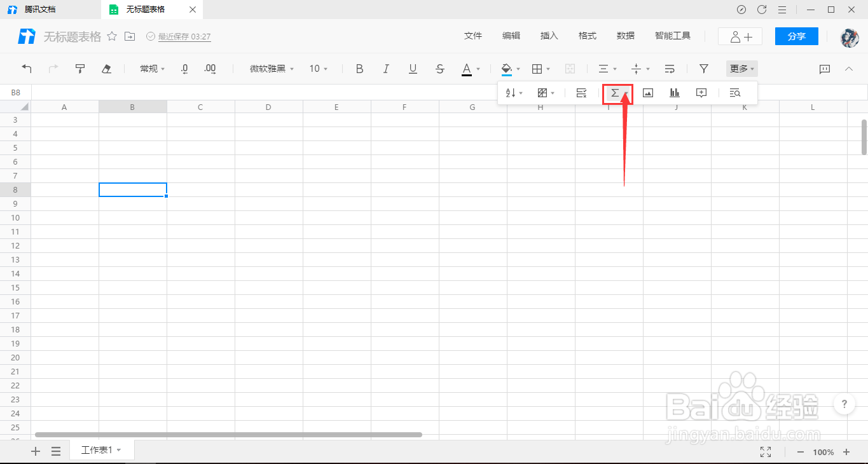The width and height of the screenshot is (868, 464).
Task: Open the 微软雅黑 font dropdown
Action: (272, 69)
